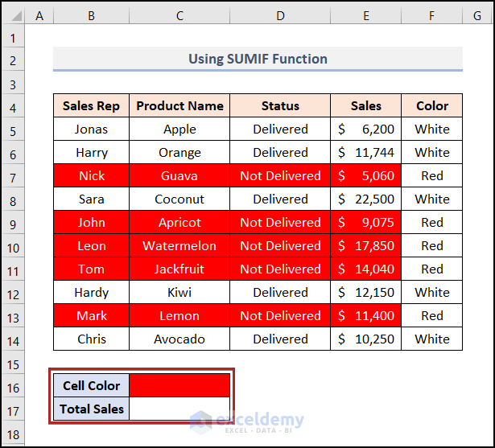Click the "Status" column header cell
Screen dimensions: 495x448
coord(280,105)
